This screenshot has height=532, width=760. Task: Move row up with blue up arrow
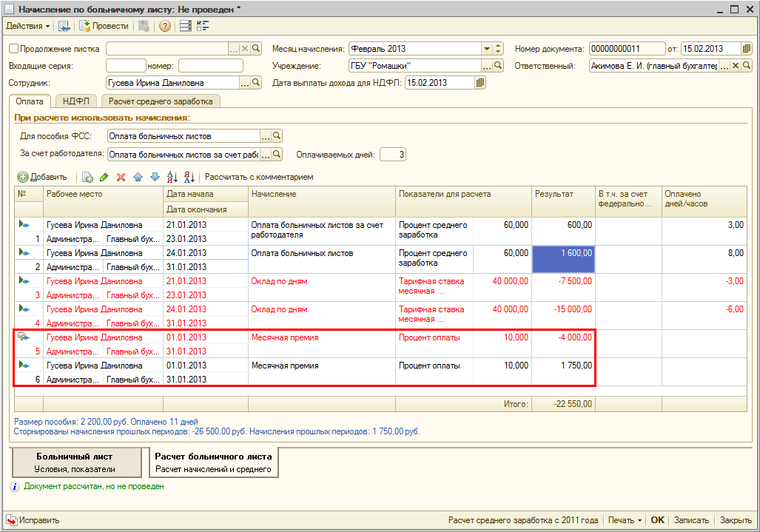coord(138,177)
